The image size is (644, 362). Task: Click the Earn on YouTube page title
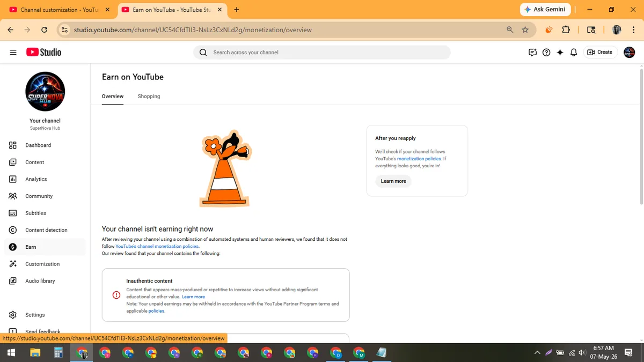(x=133, y=77)
